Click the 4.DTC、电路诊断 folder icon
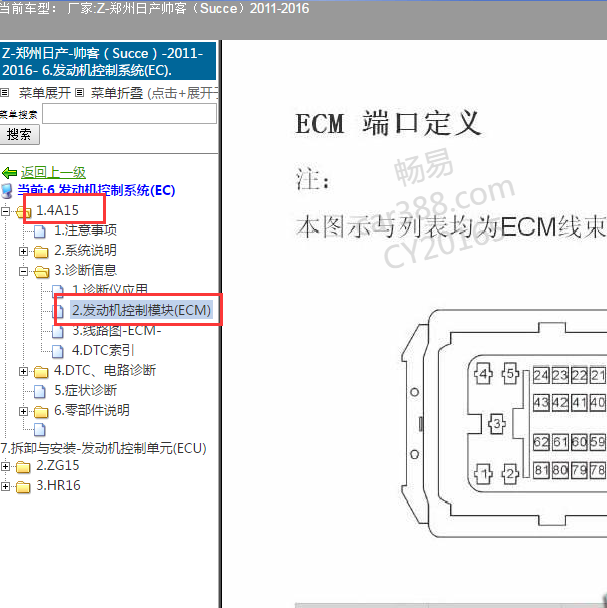The image size is (607, 608). click(x=41, y=372)
